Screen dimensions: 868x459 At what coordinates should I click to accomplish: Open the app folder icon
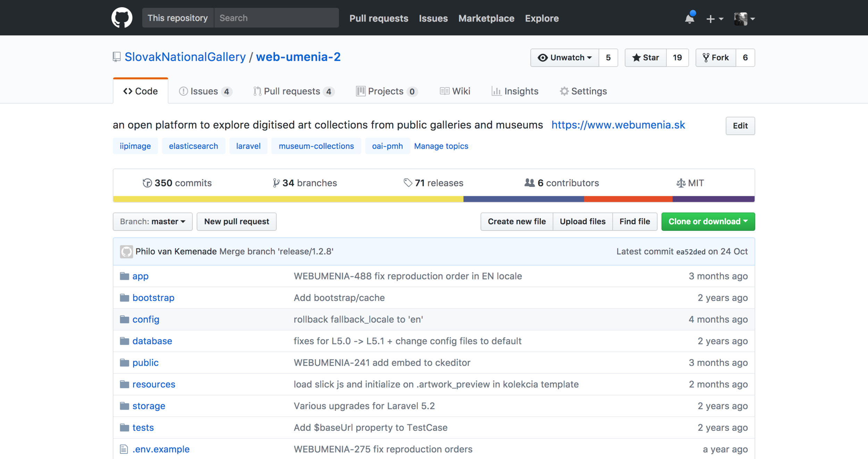pyautogui.click(x=124, y=276)
